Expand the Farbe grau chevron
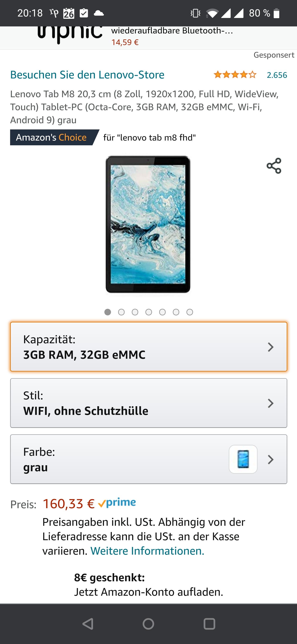 pyautogui.click(x=271, y=459)
